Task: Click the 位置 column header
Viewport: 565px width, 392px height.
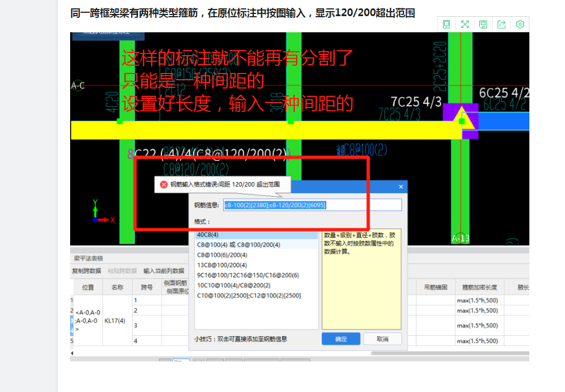Action: pos(88,287)
